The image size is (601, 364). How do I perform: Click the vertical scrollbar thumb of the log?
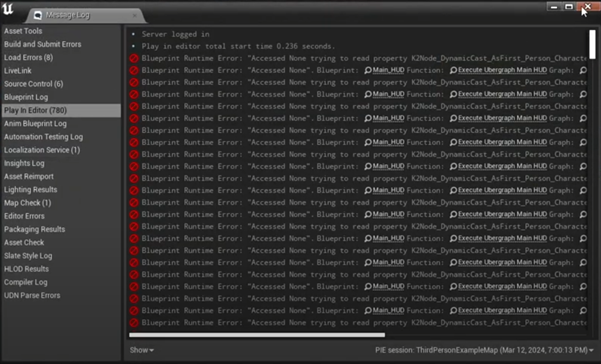[592, 44]
